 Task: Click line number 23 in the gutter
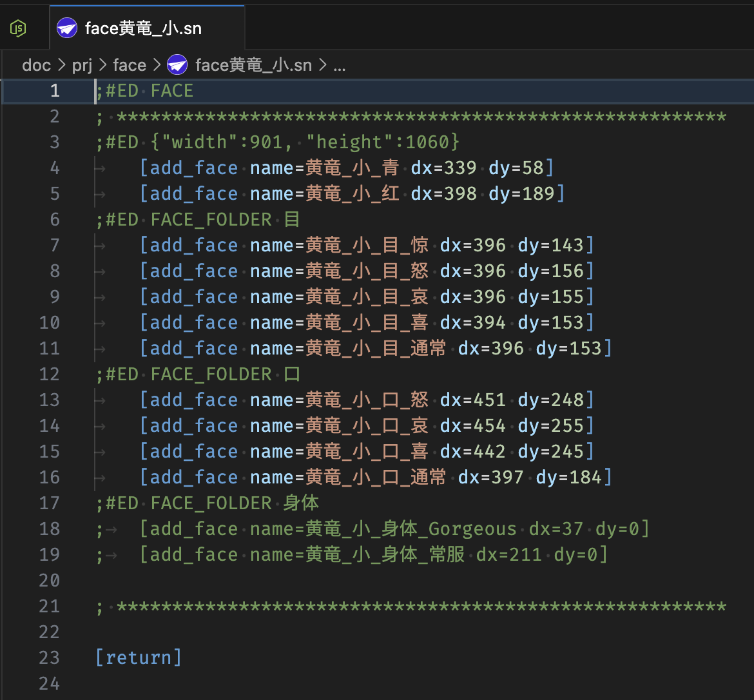[x=50, y=657]
